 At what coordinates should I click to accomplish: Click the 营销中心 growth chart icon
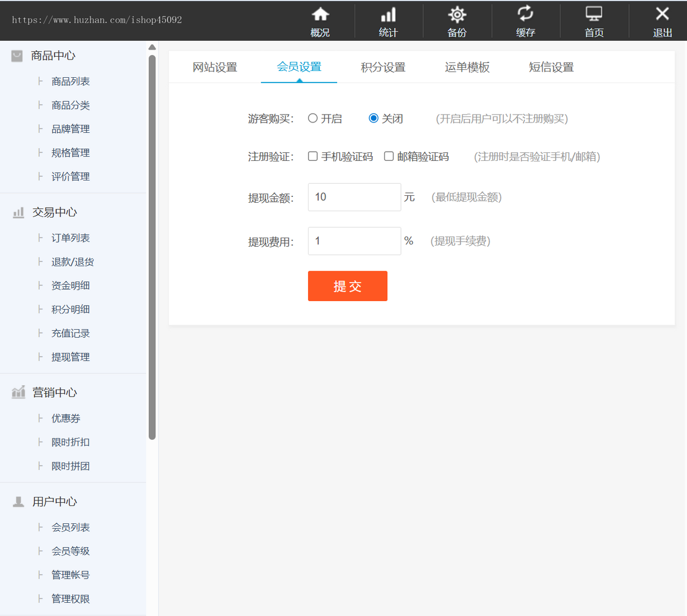click(18, 392)
